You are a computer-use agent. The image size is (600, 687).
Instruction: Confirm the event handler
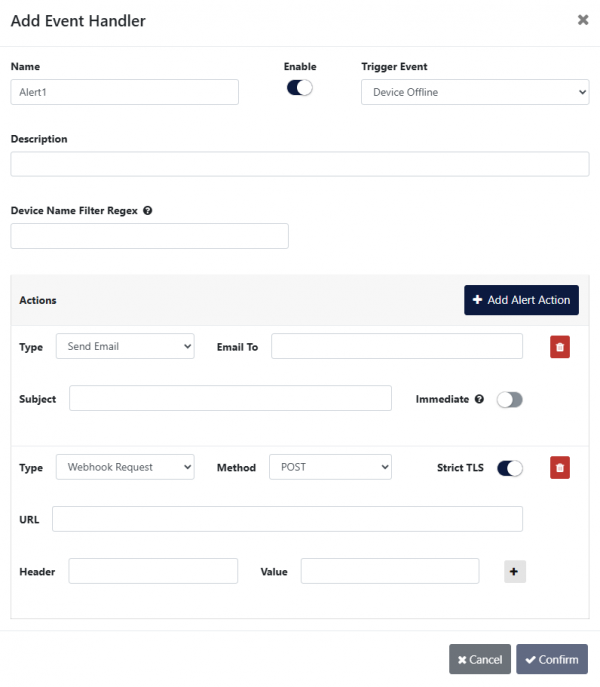552,659
